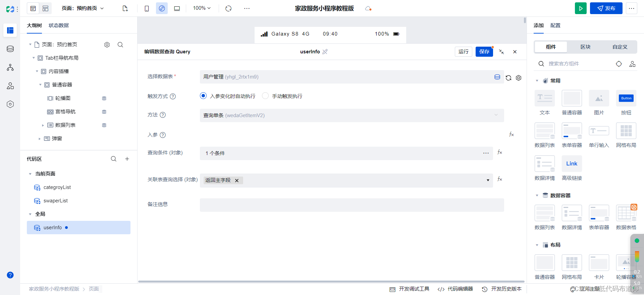Click the horizontal scrollbar below editor

[x=331, y=282]
